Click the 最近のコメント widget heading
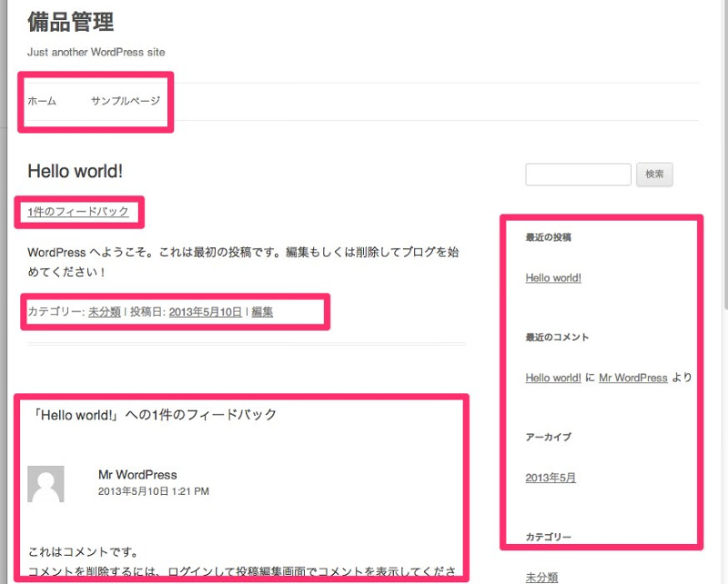 (x=557, y=337)
